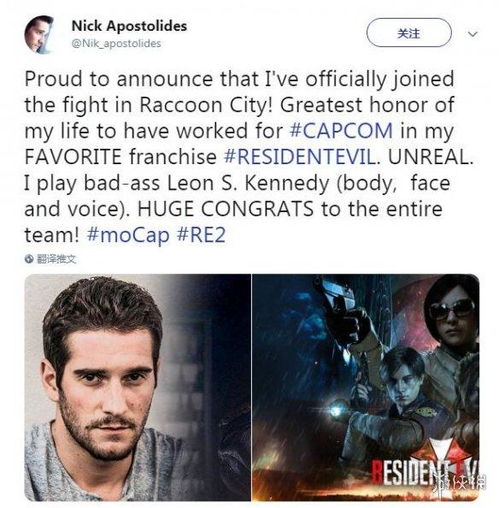The image size is (499, 508).
Task: Expand the tweet options chevron
Action: coord(472,34)
